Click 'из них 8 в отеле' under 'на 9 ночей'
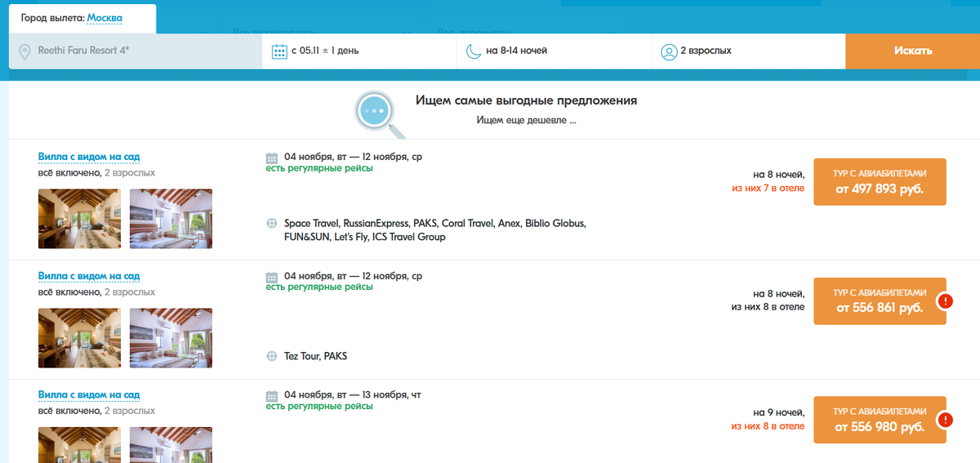Screen dimensions: 980x463 tap(768, 426)
